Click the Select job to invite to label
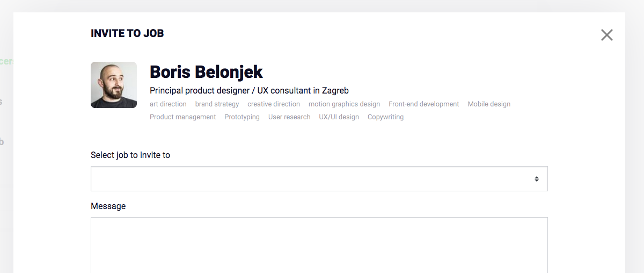 coord(130,155)
